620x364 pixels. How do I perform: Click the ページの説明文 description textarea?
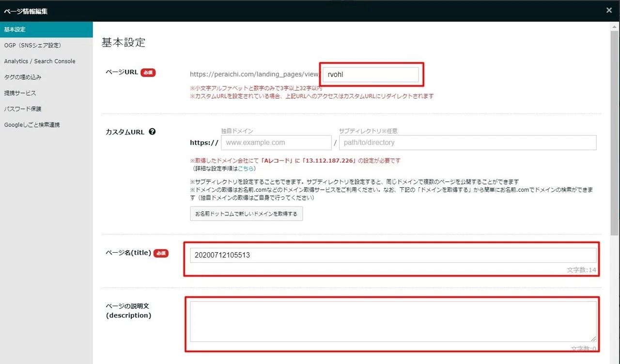pos(393,322)
